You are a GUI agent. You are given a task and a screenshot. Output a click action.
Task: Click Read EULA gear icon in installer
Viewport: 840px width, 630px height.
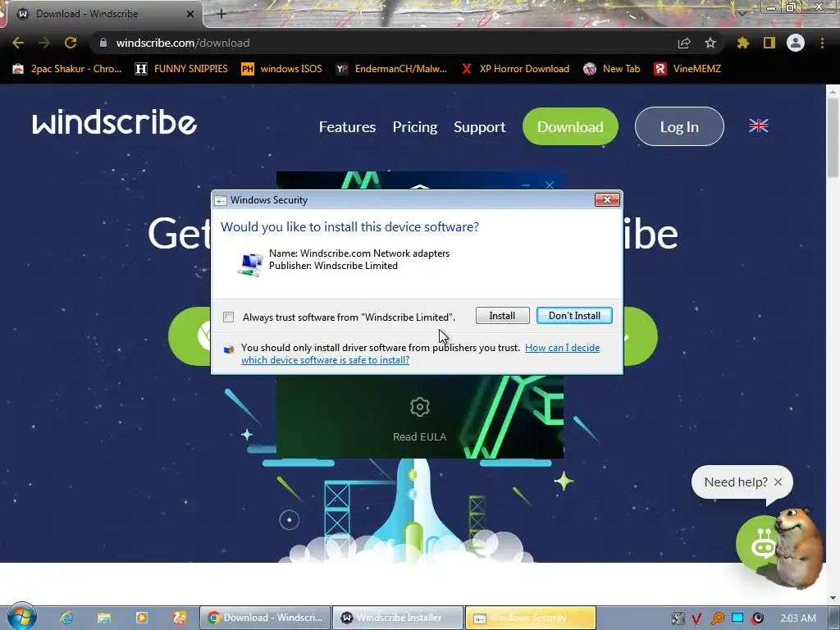click(419, 407)
